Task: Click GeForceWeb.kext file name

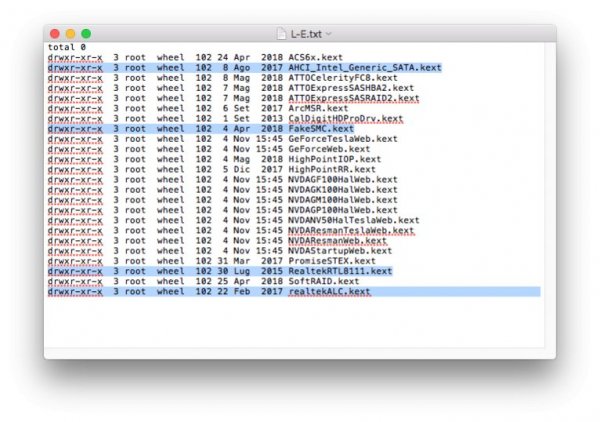Action: [x=329, y=149]
